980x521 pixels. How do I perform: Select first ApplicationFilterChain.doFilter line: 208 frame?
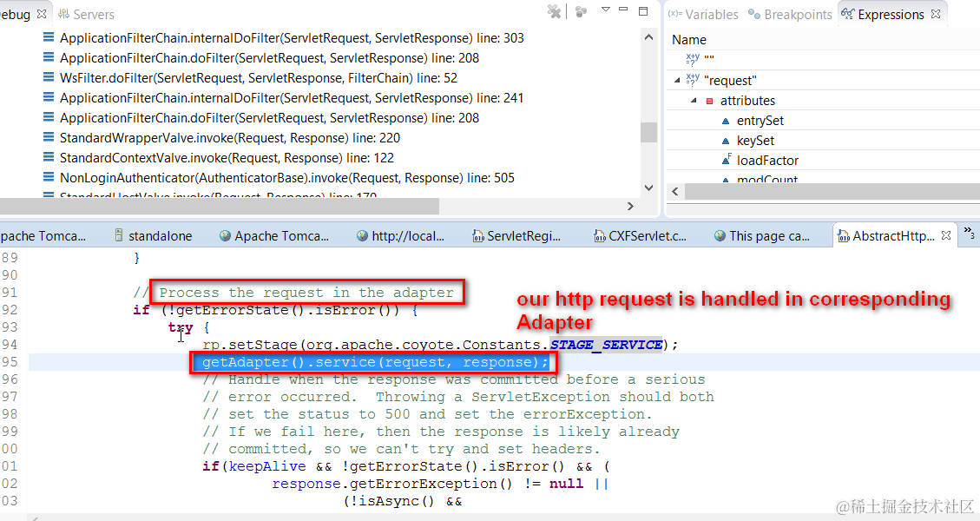tap(269, 57)
